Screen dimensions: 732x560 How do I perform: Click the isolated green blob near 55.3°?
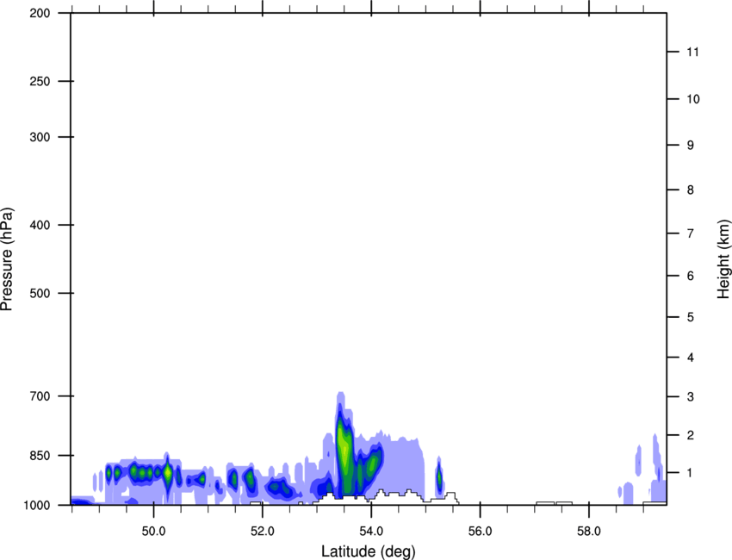point(439,477)
